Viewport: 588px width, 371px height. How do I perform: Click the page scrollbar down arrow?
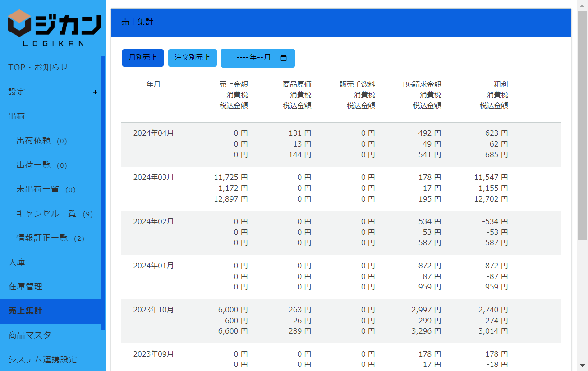pyautogui.click(x=582, y=365)
